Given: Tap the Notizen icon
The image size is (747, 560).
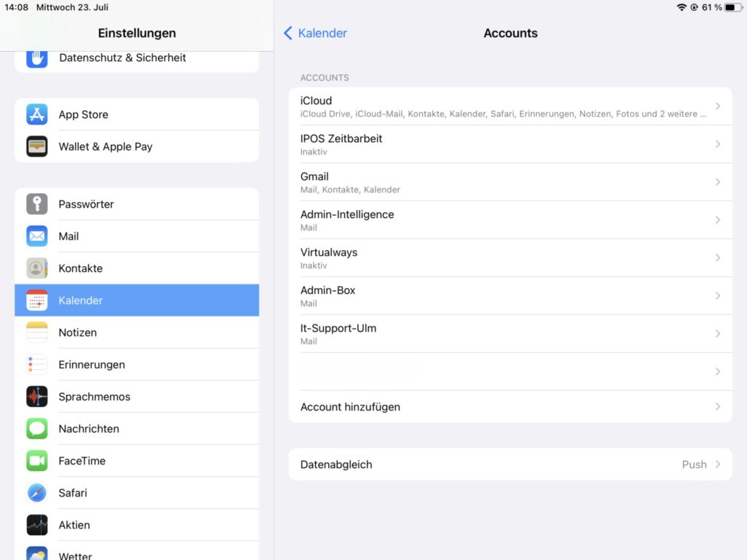Looking at the screenshot, I should coord(36,332).
